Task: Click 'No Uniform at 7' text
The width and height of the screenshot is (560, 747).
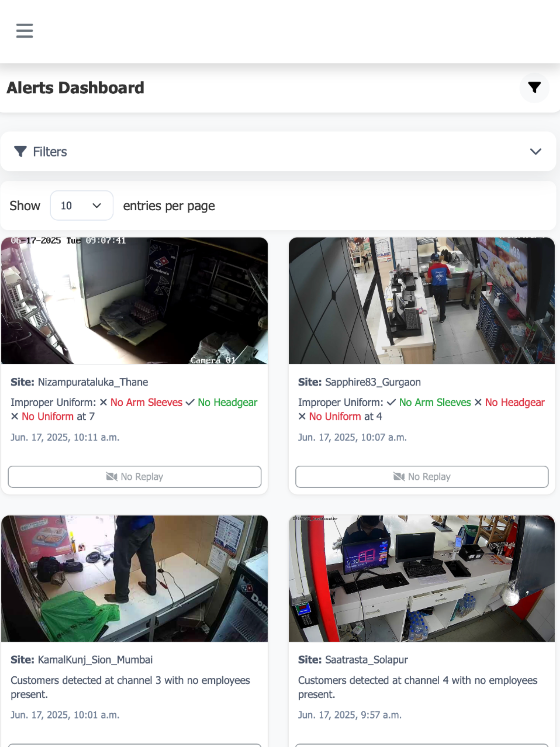Action: pyautogui.click(x=58, y=417)
